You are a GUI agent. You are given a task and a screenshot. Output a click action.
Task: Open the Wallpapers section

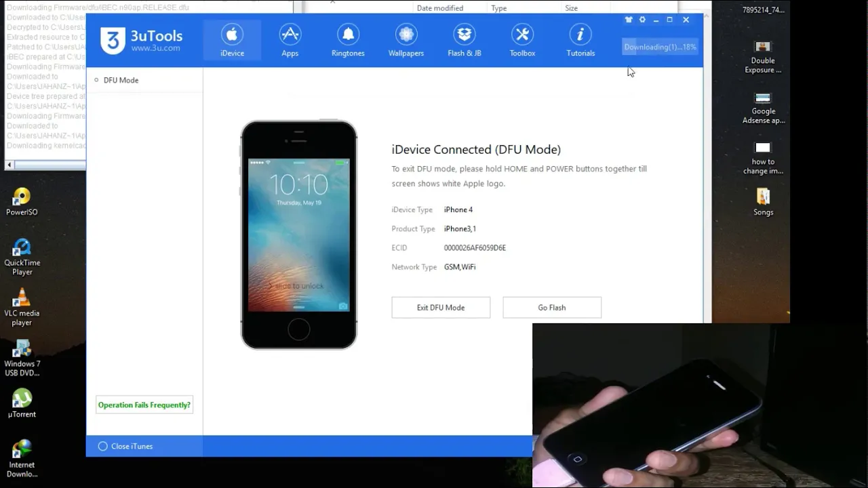tap(406, 40)
